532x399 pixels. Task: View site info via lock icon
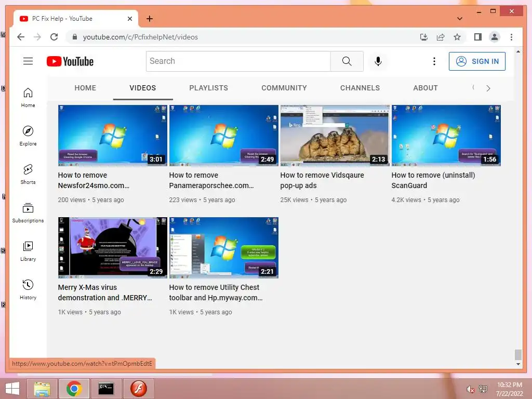point(75,37)
